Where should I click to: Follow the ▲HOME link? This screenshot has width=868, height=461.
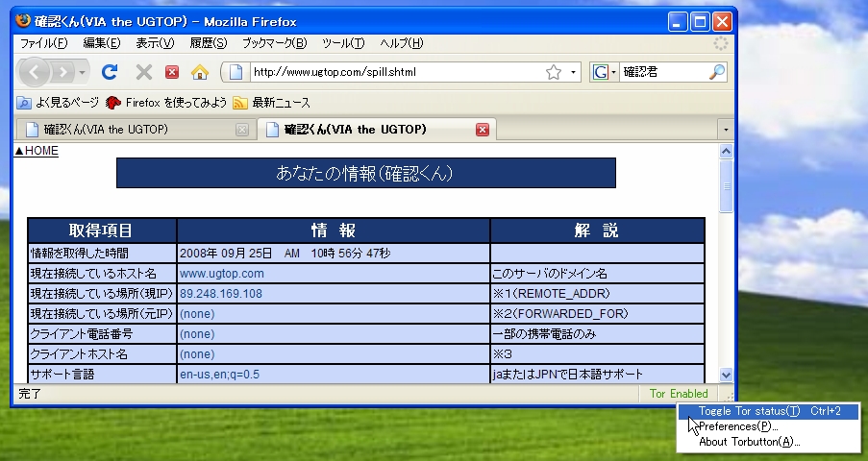[37, 151]
